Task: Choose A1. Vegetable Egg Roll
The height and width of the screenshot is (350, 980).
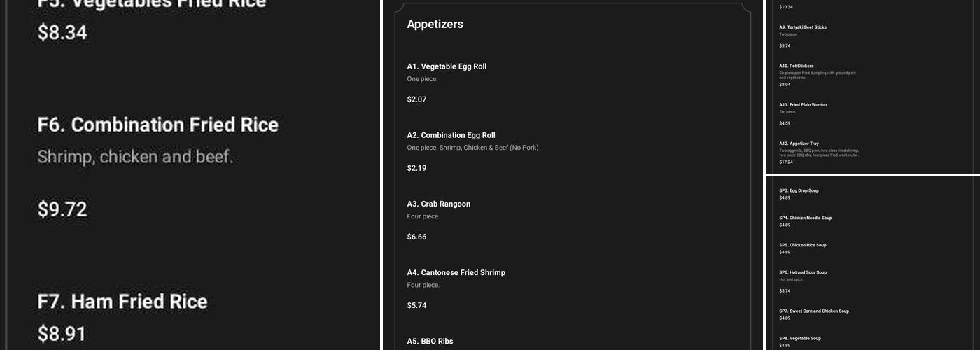Action: pyautogui.click(x=447, y=66)
